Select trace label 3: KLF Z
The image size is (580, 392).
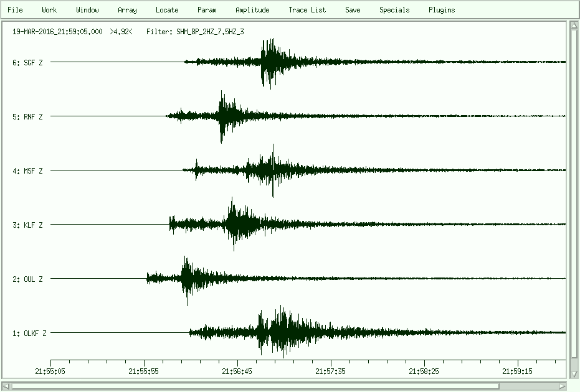[27, 225]
